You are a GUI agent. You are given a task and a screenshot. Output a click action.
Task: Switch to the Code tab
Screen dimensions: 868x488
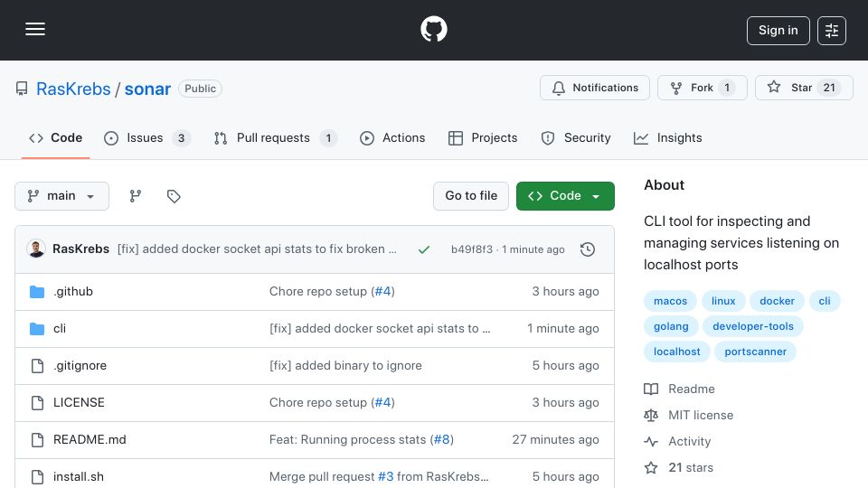tap(55, 137)
